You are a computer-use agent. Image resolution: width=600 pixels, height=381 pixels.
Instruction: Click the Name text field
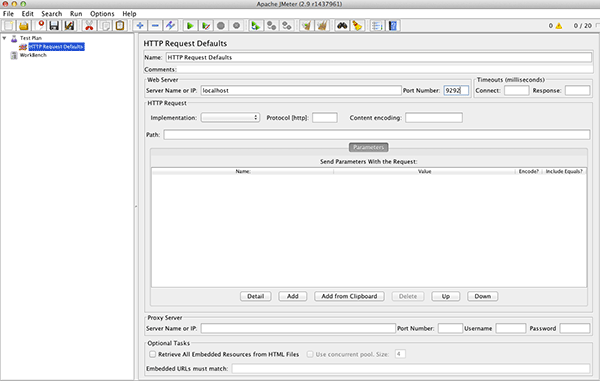[x=379, y=57]
